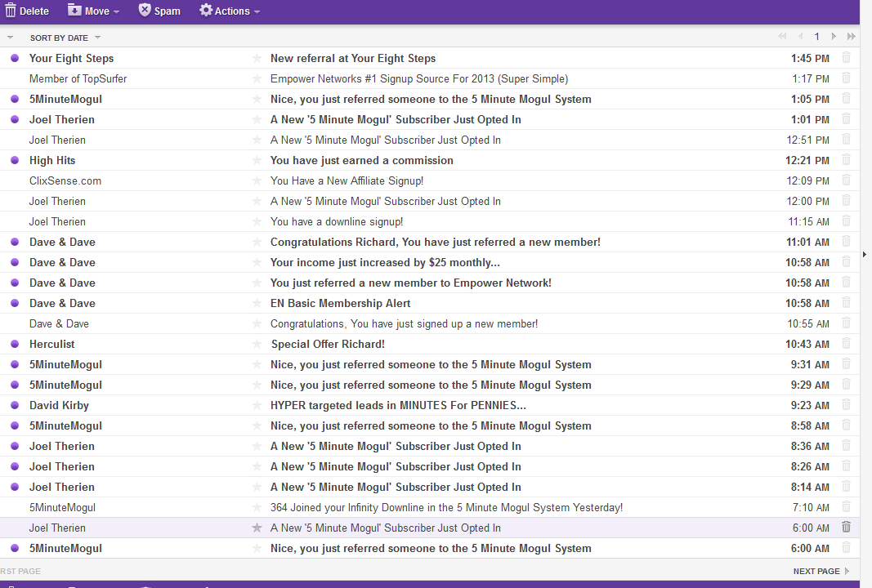The image size is (872, 588).
Task: Open 'You have just earned a commission' email
Action: click(361, 160)
